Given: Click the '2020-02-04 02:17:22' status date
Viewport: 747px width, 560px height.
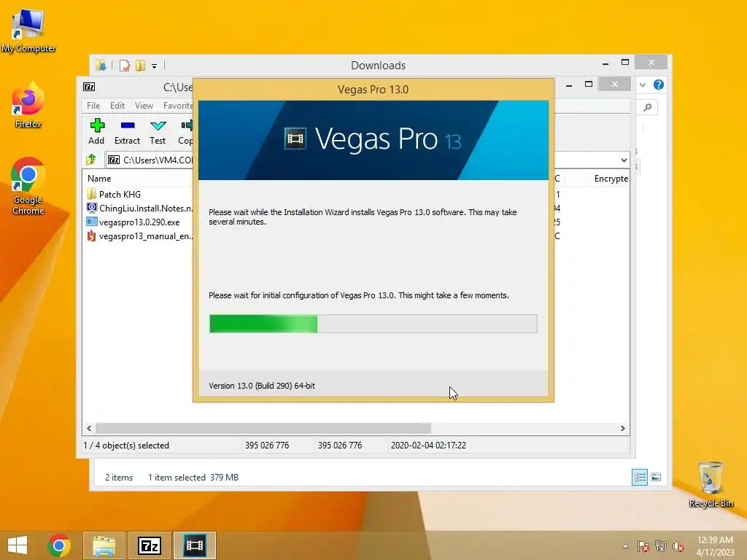Looking at the screenshot, I should [x=428, y=446].
